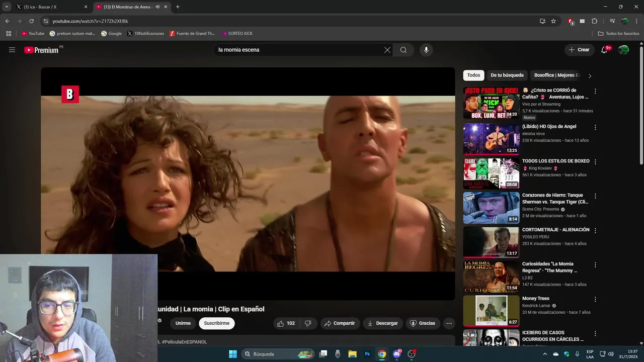
Task: Open more actions ellipsis under video
Action: tap(449, 323)
